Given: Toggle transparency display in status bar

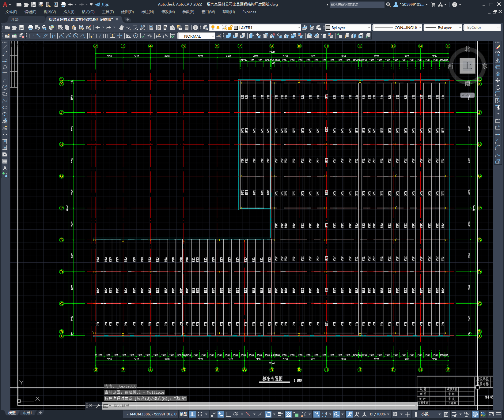Looking at the screenshot, I should [x=288, y=414].
